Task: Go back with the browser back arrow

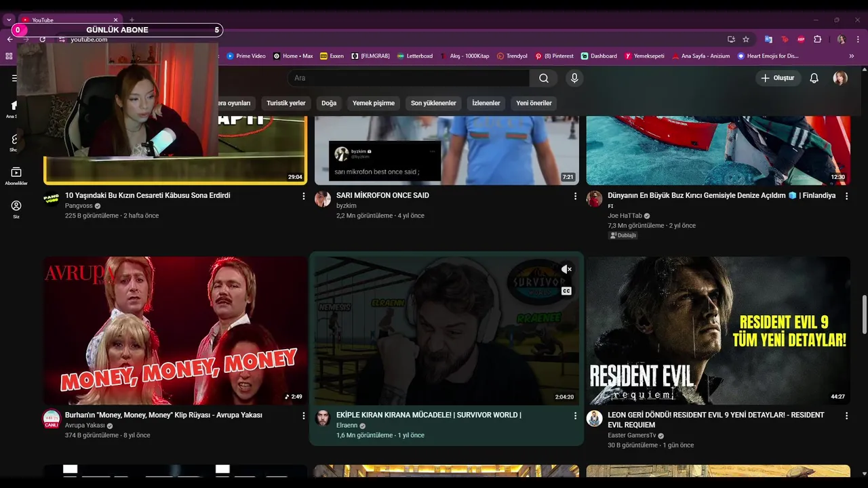Action: (x=9, y=39)
